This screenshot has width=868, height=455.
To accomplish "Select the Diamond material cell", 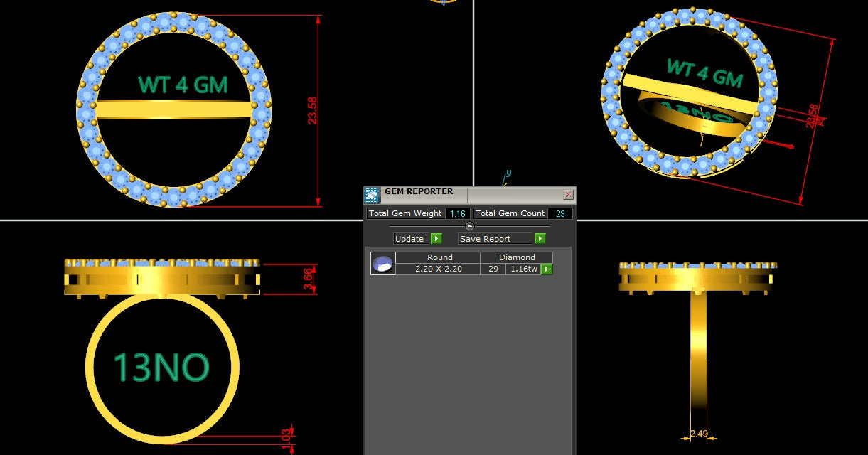I will coord(517,257).
